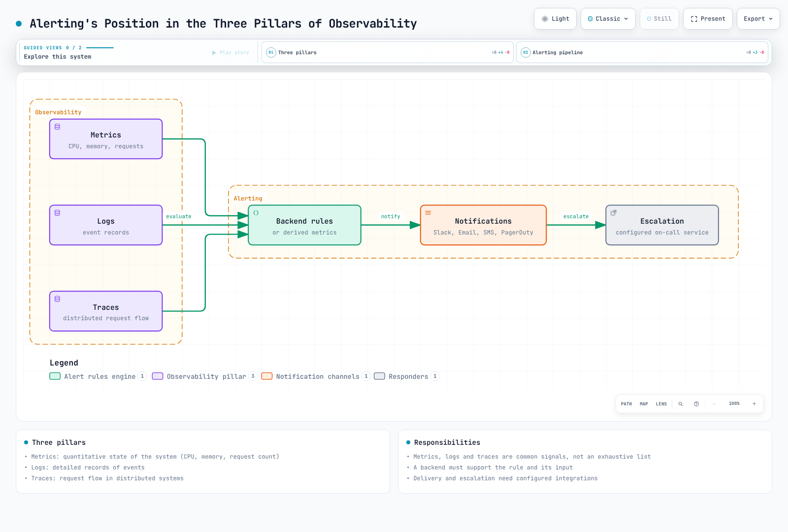Activate LENS mode in canvas toolbar

(661, 404)
